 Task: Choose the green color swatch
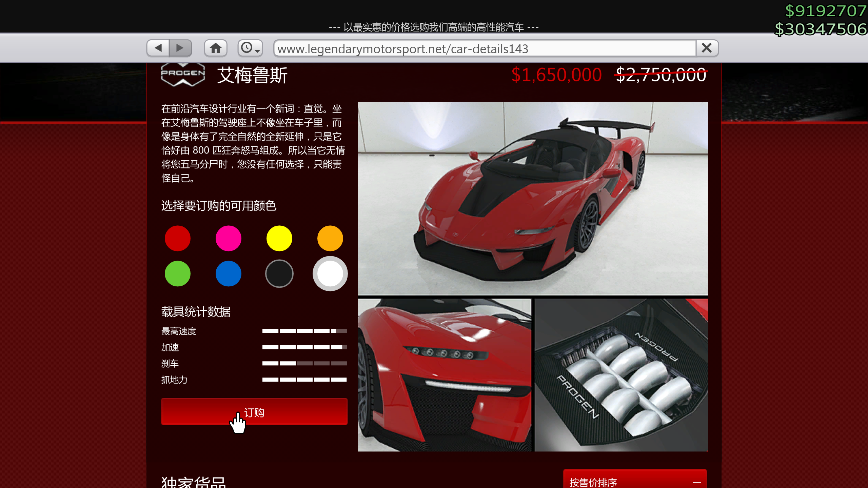(x=178, y=273)
